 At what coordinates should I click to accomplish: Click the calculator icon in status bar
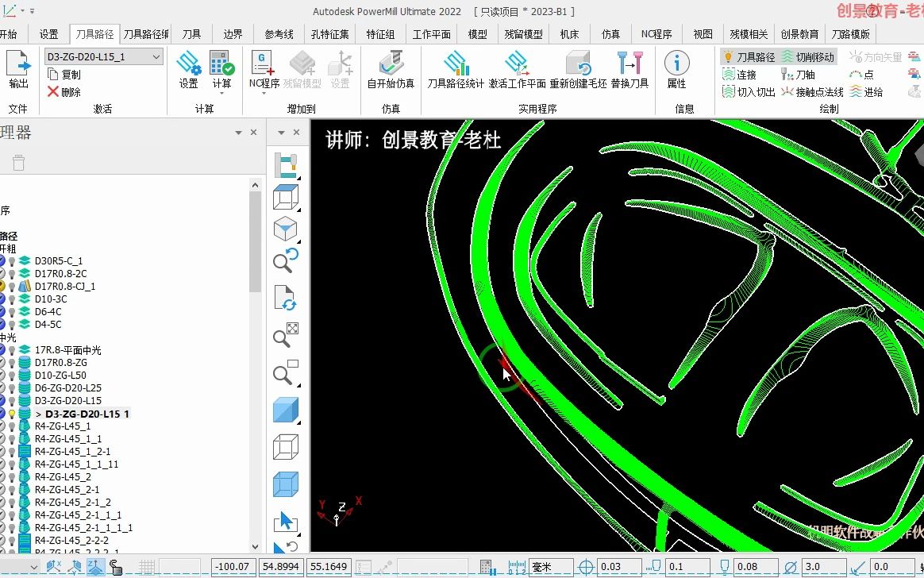coord(486,567)
